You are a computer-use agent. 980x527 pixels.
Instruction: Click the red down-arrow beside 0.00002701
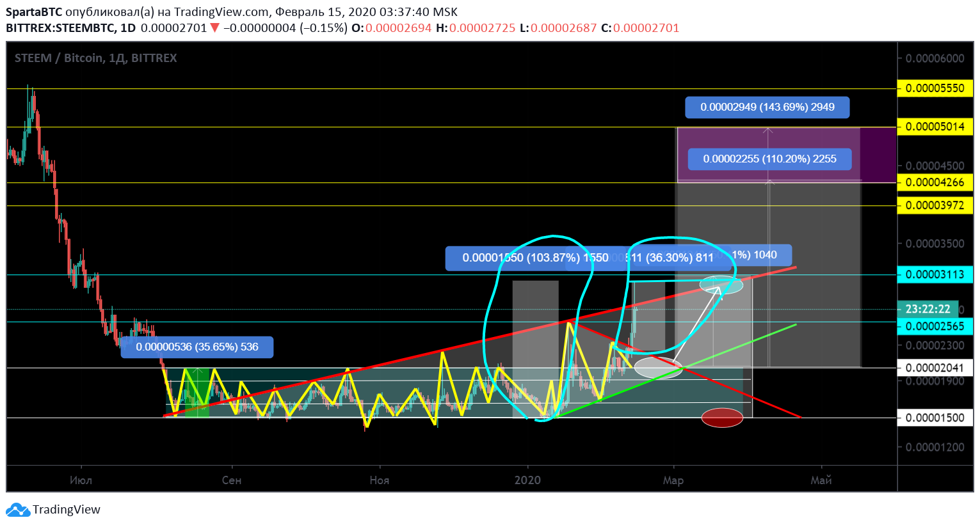(x=214, y=28)
